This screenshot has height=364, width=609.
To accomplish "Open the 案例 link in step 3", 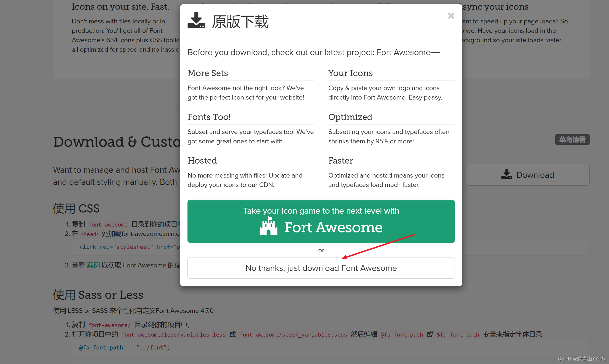I will click(93, 265).
